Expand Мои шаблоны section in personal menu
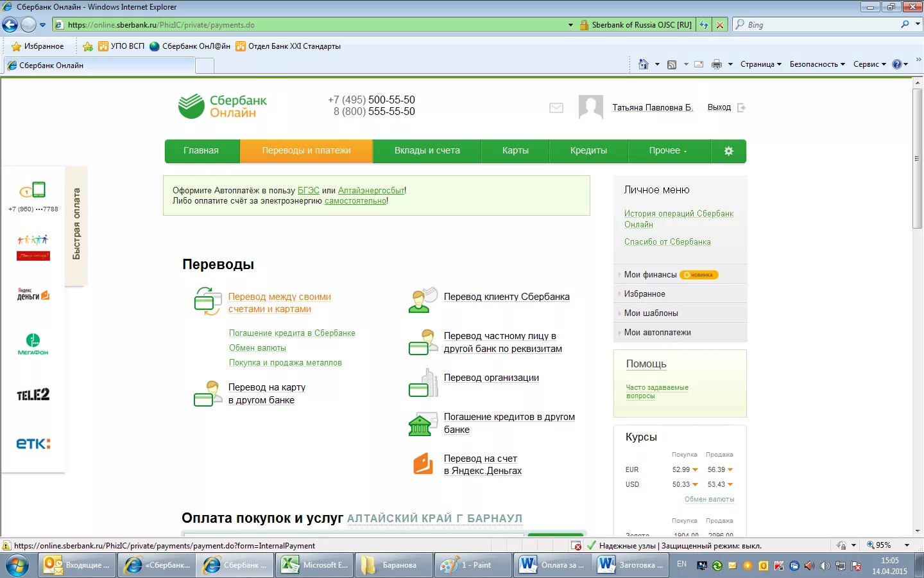The image size is (924, 578). coord(680,313)
